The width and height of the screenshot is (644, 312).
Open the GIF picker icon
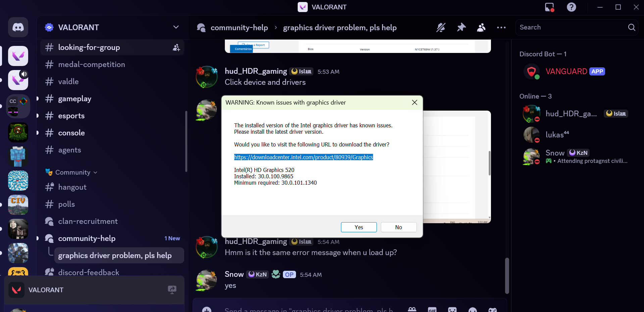(x=432, y=310)
